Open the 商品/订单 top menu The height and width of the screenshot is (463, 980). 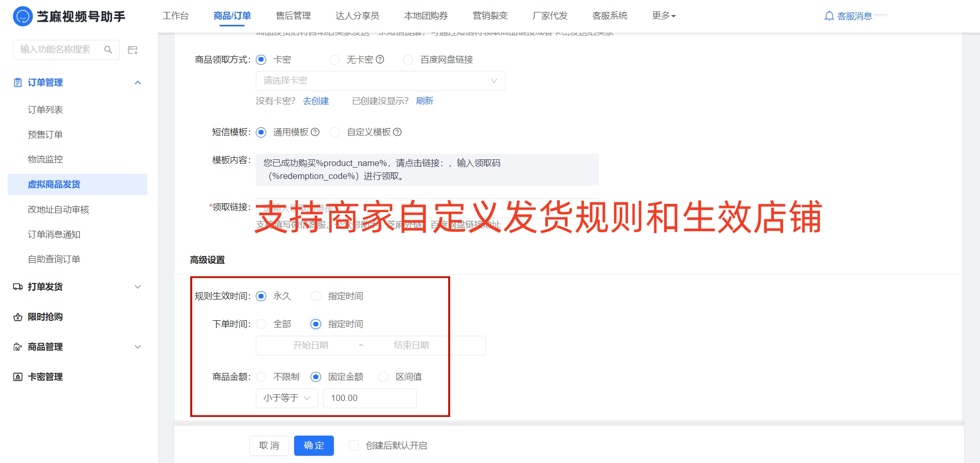pos(232,16)
